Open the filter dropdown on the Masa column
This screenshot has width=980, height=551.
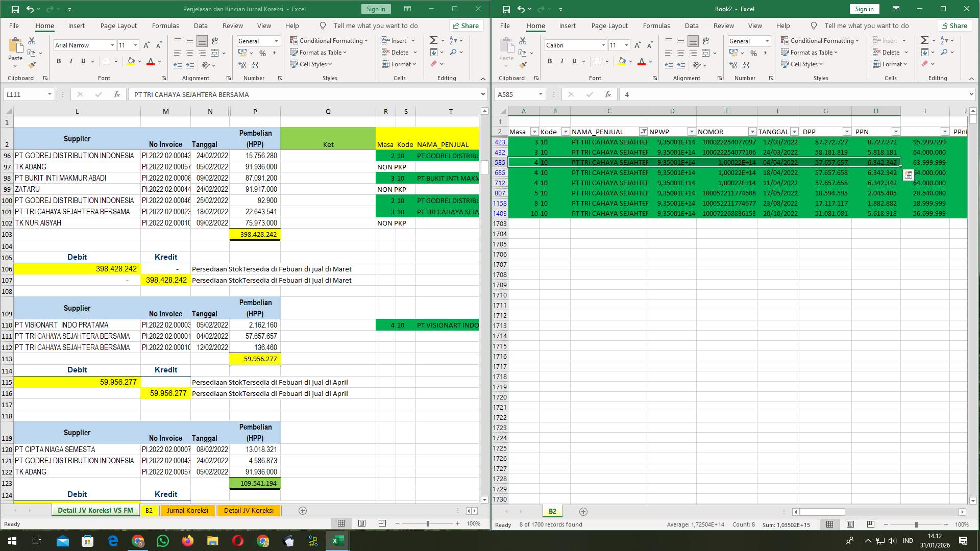click(x=534, y=132)
